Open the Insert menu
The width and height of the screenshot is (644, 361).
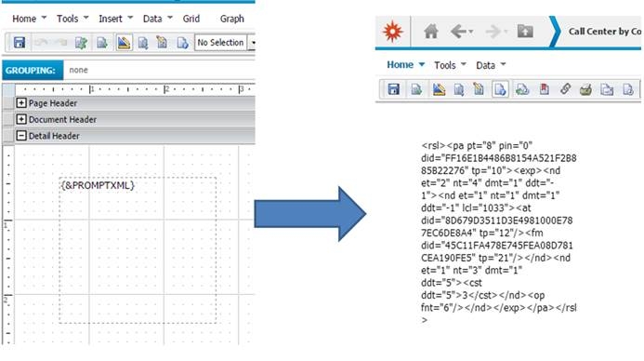[111, 19]
